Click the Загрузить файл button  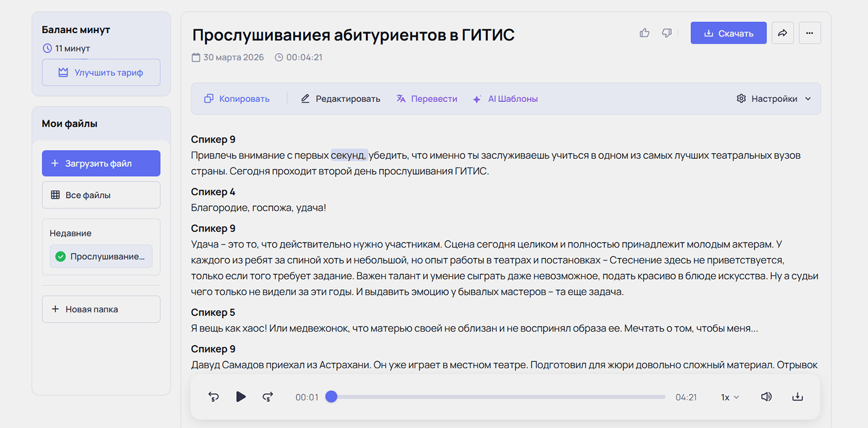click(101, 164)
